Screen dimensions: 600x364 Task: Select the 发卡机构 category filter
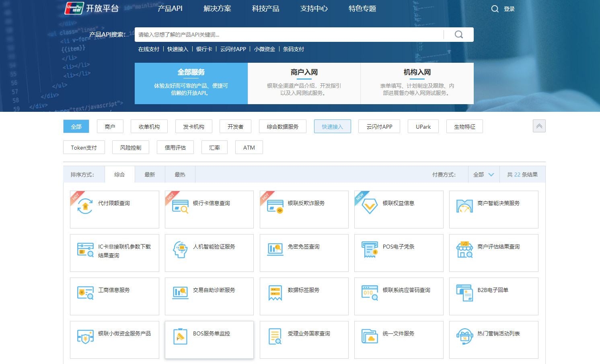194,126
